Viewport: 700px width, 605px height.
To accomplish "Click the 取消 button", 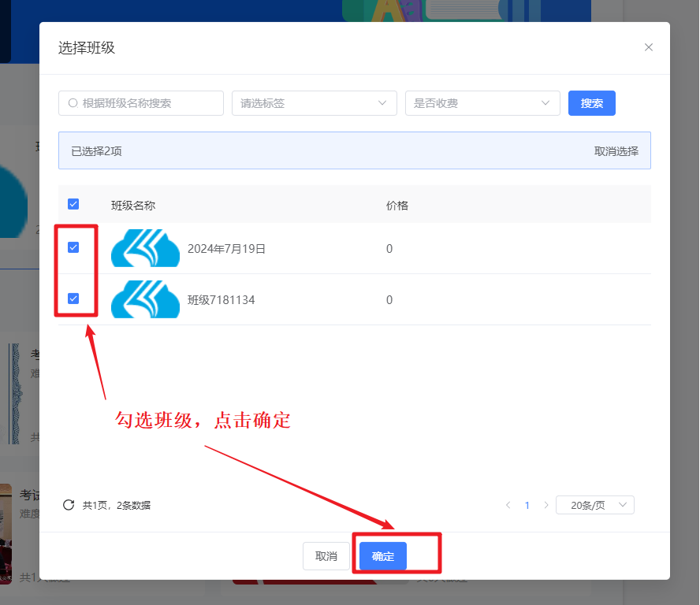I will tap(326, 556).
